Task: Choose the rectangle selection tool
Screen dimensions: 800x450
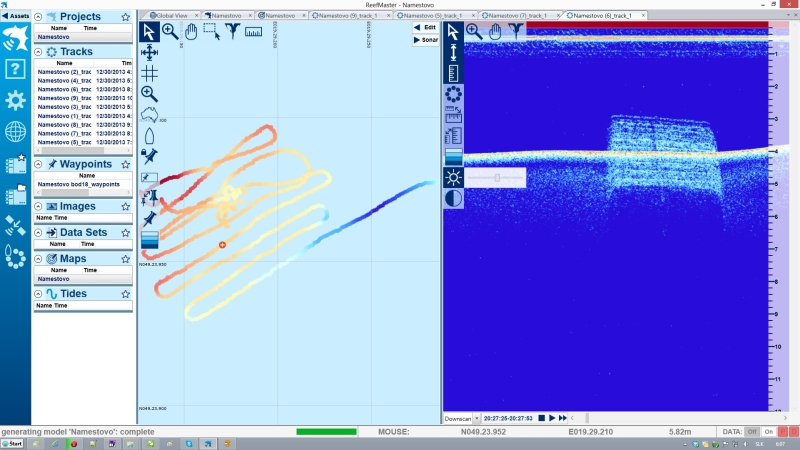Action: 211,32
